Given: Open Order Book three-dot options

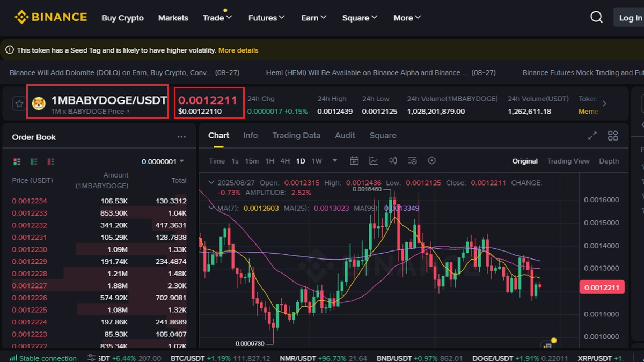Looking at the screenshot, I should [x=181, y=137].
